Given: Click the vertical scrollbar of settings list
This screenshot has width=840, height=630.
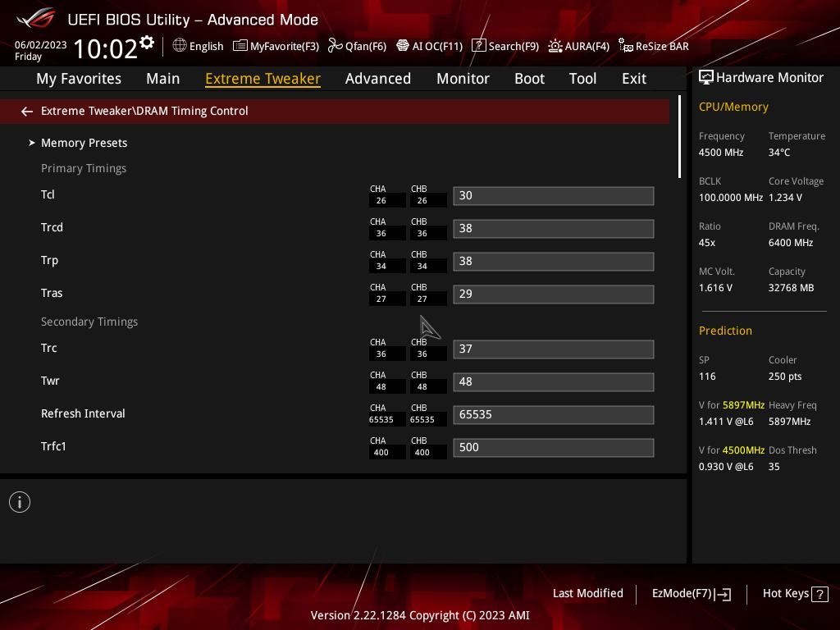Looking at the screenshot, I should point(679,137).
